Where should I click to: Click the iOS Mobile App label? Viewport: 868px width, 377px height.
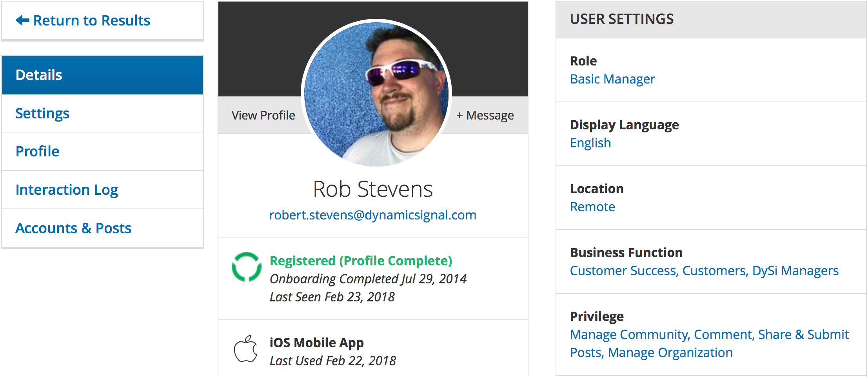coord(317,343)
